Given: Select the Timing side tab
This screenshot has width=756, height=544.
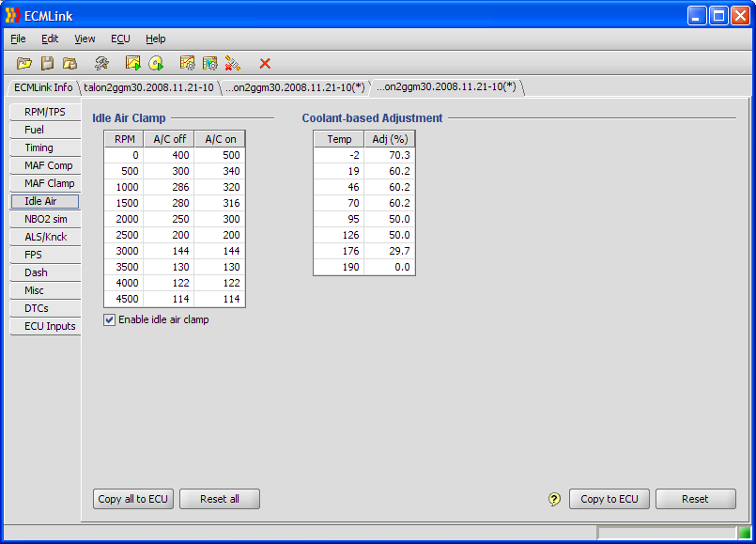Looking at the screenshot, I should click(x=39, y=148).
